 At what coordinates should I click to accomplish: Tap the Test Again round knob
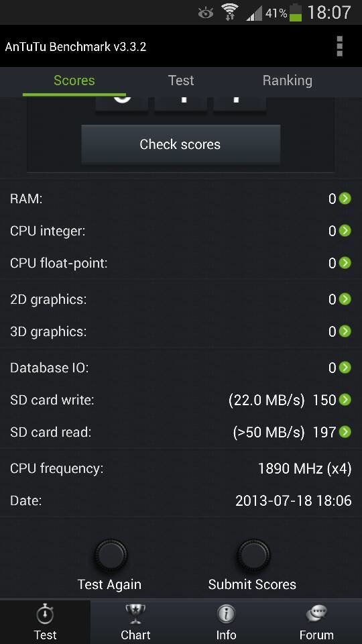(111, 555)
